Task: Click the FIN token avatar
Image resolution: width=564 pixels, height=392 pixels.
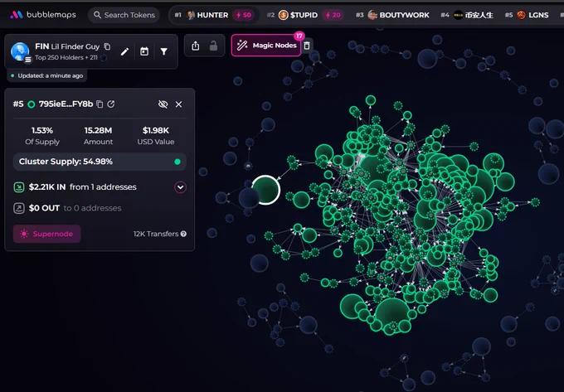Action: tap(20, 51)
